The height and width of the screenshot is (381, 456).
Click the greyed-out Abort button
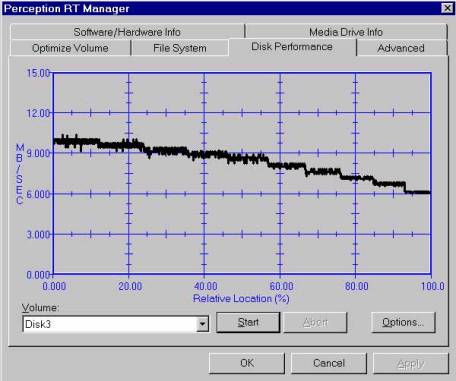(x=315, y=322)
